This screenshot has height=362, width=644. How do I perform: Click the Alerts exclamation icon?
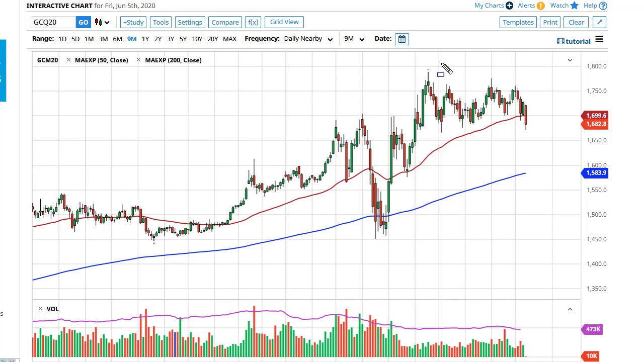(540, 6)
